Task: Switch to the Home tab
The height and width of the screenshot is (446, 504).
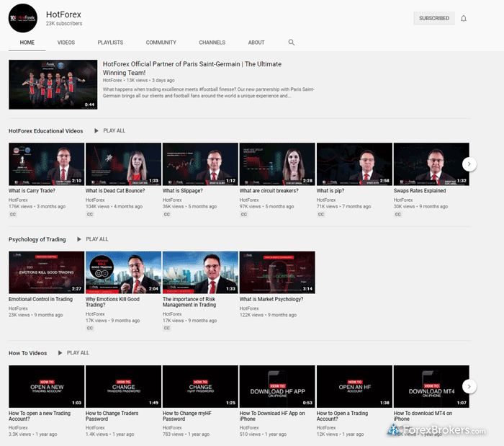Action: tap(27, 43)
